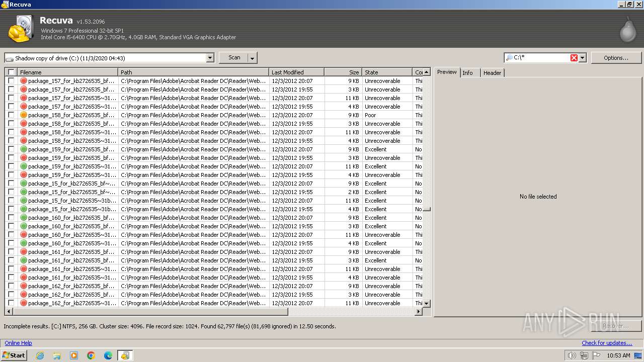Image resolution: width=644 pixels, height=362 pixels.
Task: Click the green status icon of package_159 11 KB row
Action: 23,166
